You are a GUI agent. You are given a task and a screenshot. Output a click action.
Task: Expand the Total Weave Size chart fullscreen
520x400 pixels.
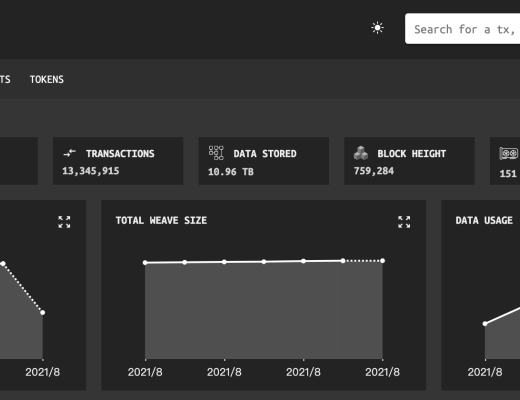[x=404, y=222]
